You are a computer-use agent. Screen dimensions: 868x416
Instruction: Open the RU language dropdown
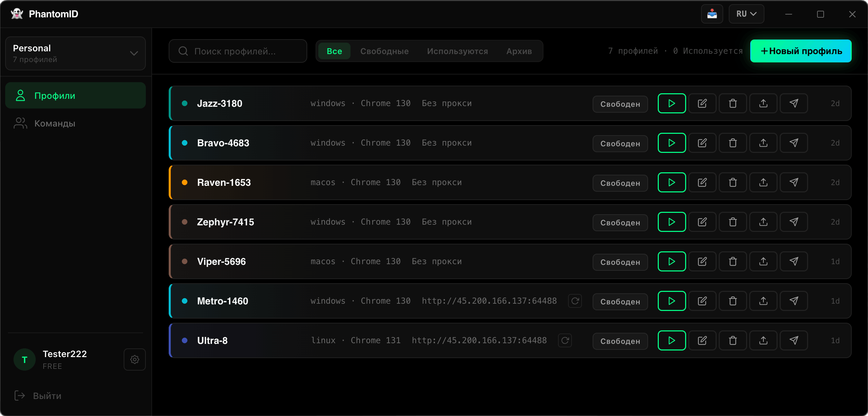pyautogui.click(x=746, y=14)
